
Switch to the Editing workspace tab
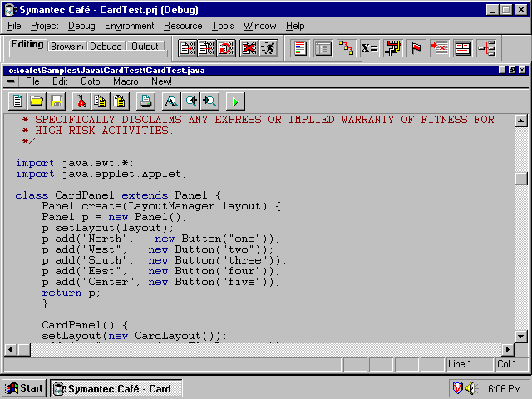pyautogui.click(x=27, y=44)
